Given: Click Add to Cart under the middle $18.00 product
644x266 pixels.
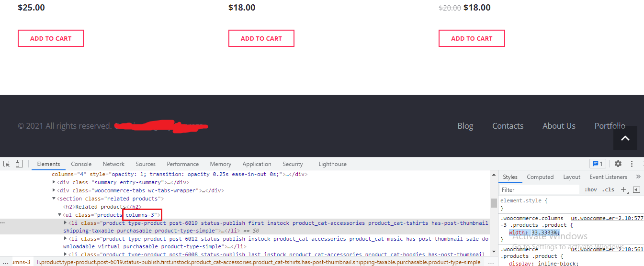Looking at the screenshot, I should tap(261, 38).
